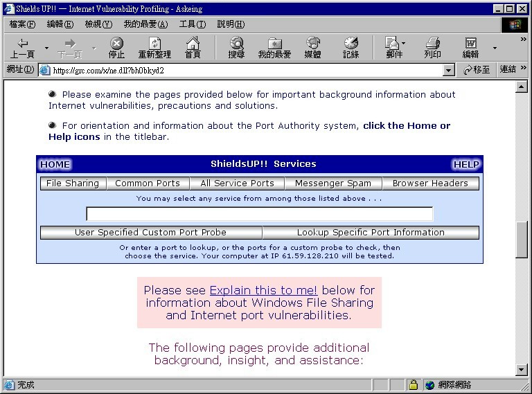Click the 完成 status bar text
This screenshot has height=394, width=532.
pos(26,385)
